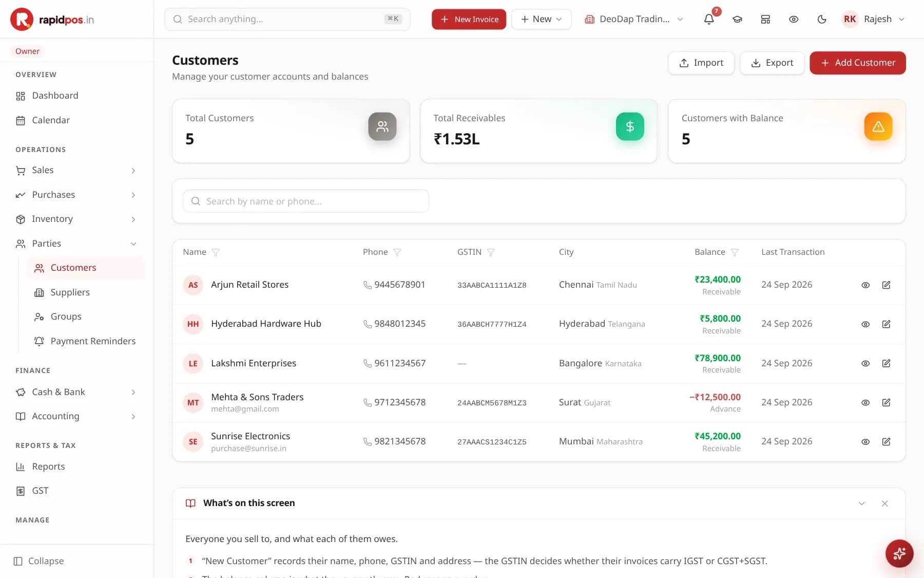
Task: Filter the Balance column
Action: tap(735, 252)
